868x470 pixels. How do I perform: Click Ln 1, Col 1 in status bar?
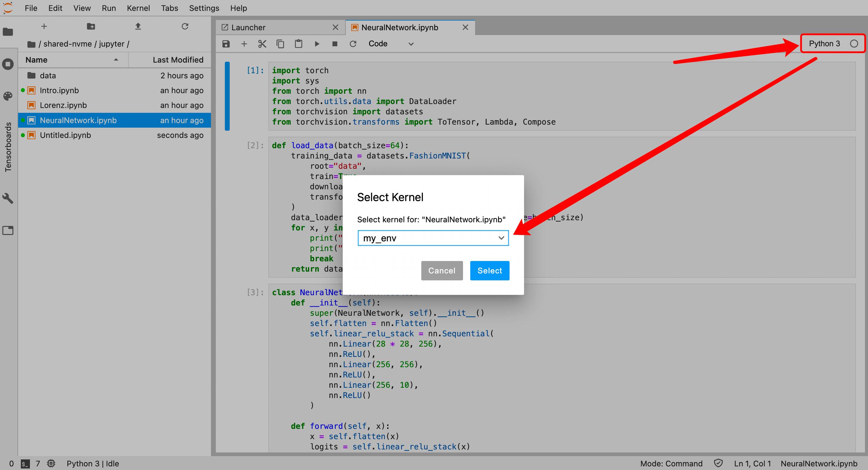point(753,464)
